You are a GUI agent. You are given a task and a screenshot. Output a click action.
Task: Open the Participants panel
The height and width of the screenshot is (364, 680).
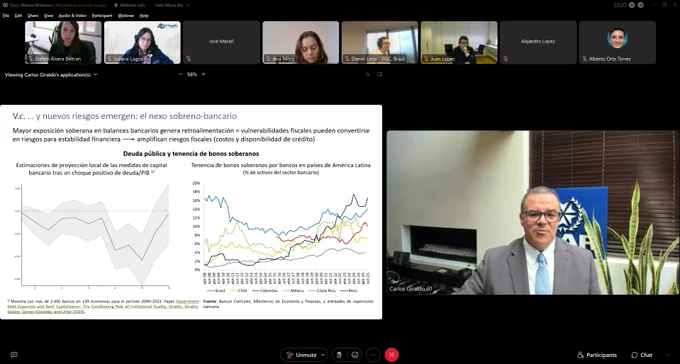coord(597,355)
